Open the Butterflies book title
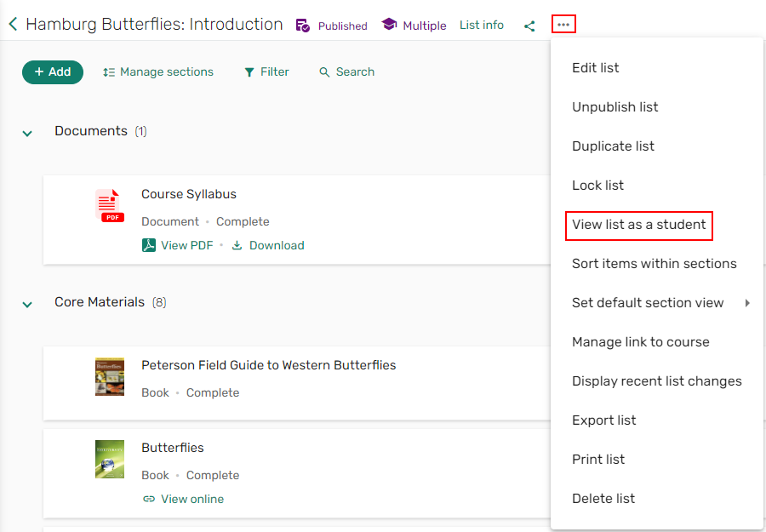Viewport: 766px width, 532px height. click(173, 448)
